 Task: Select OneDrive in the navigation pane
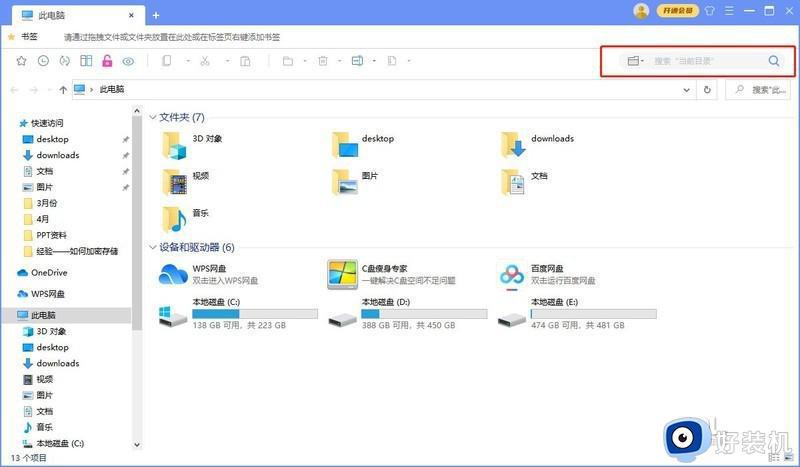(x=49, y=272)
